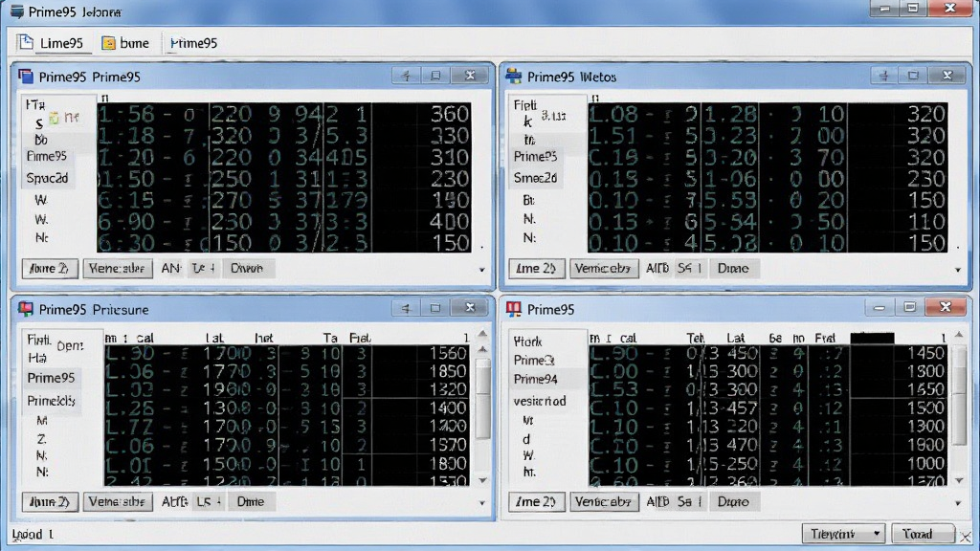Open footer dropdown arrow in Prime95 Wetos window

958,270
